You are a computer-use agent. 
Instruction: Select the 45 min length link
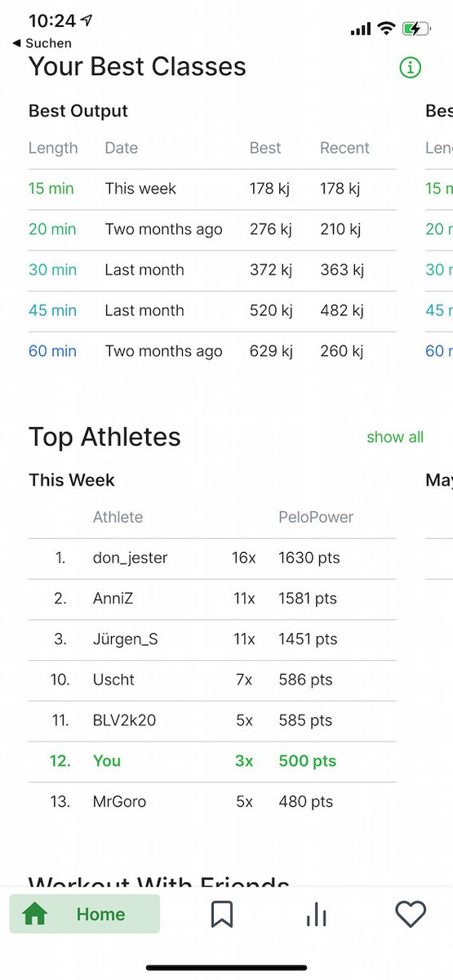coord(52,310)
